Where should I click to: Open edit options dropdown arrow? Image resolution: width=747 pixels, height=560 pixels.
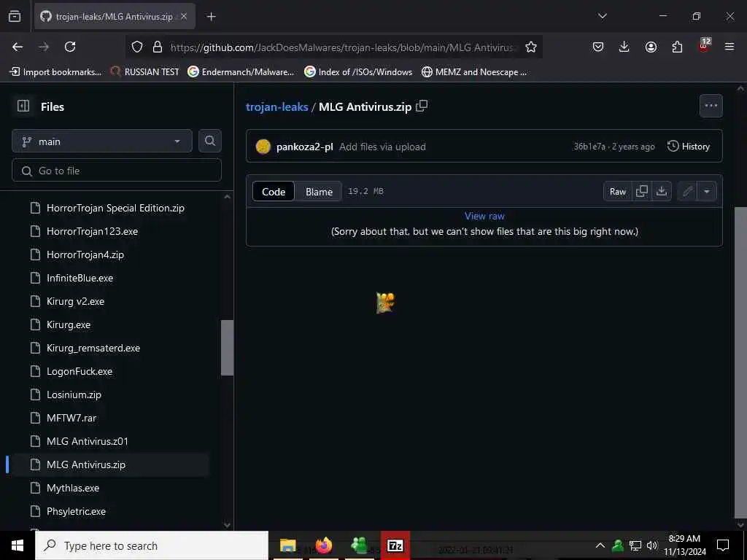coord(707,191)
